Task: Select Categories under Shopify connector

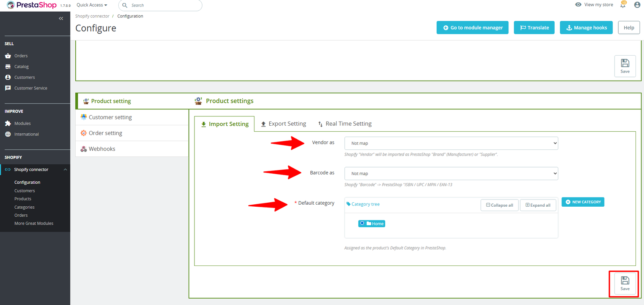Action: [x=24, y=207]
